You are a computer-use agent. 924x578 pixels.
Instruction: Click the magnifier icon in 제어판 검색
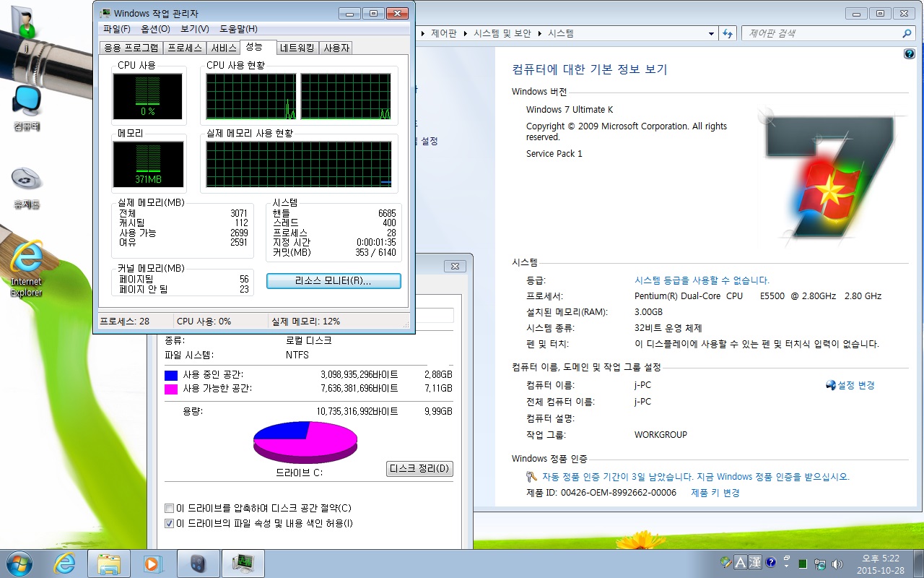click(x=907, y=33)
